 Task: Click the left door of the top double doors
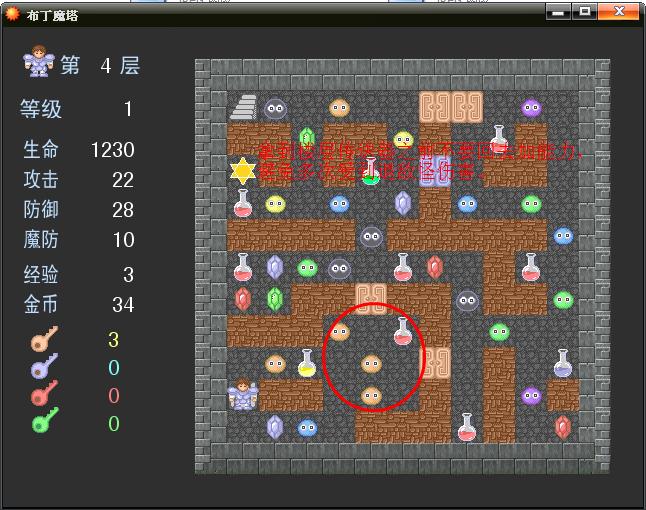(x=435, y=107)
